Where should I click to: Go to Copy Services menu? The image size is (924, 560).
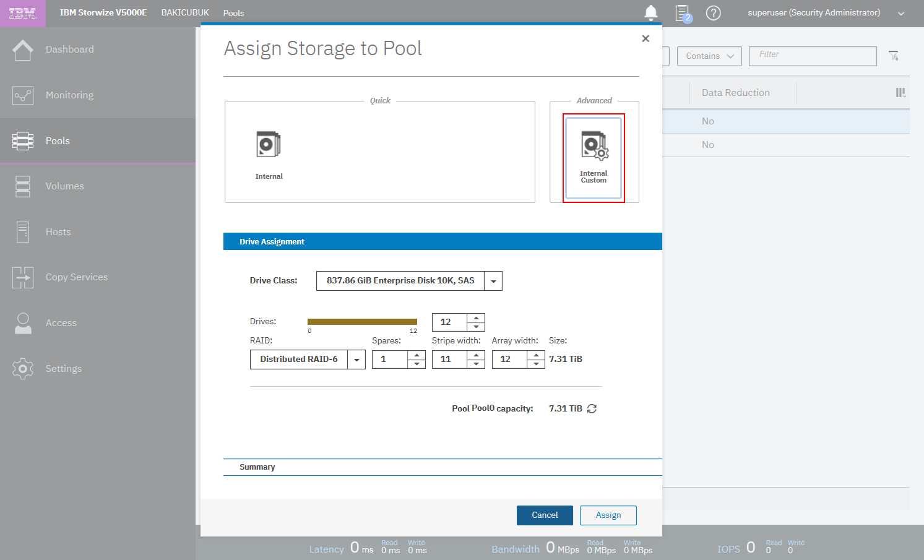(76, 277)
